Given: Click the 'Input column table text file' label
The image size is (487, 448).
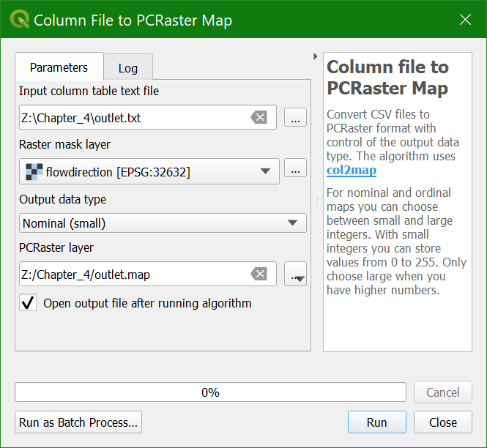Looking at the screenshot, I should pos(89,91).
